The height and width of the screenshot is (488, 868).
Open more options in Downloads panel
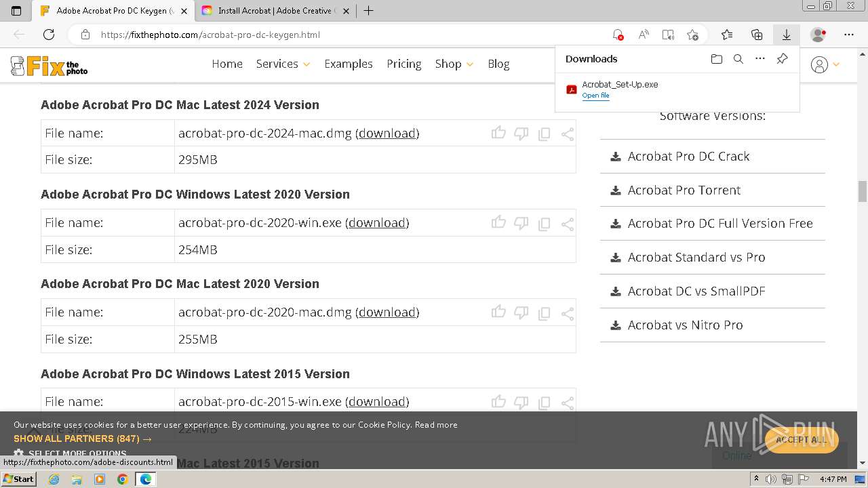pos(760,59)
